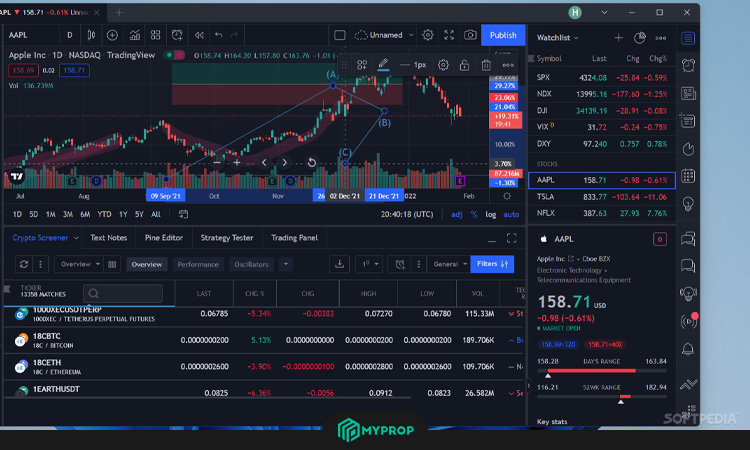The image size is (750, 450).
Task: Open the Calendar panel in the right sidebar
Action: [x=688, y=176]
